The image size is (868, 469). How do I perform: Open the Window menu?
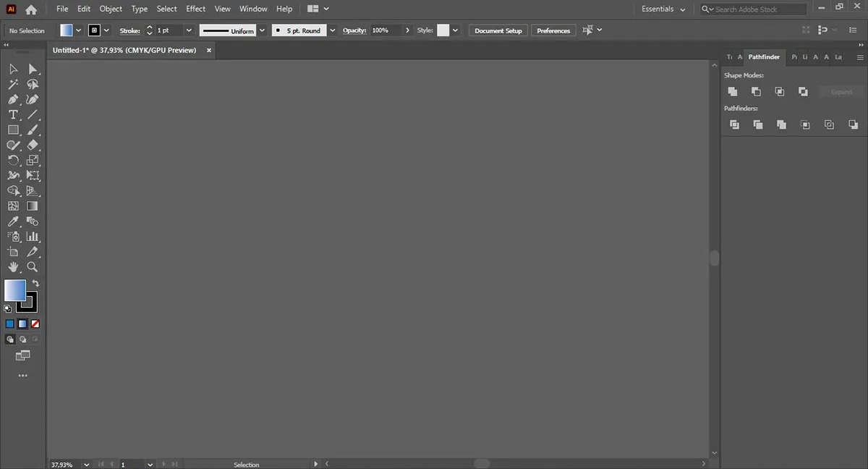pos(253,9)
